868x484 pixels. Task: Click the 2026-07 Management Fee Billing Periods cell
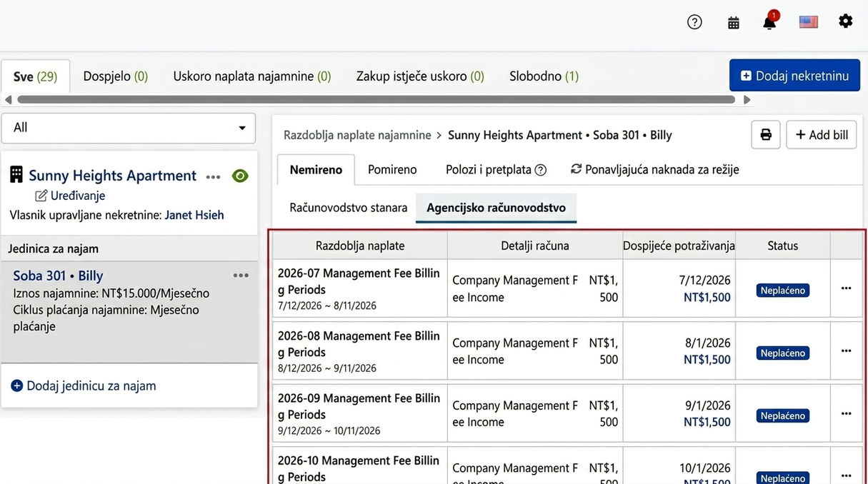[360, 288]
